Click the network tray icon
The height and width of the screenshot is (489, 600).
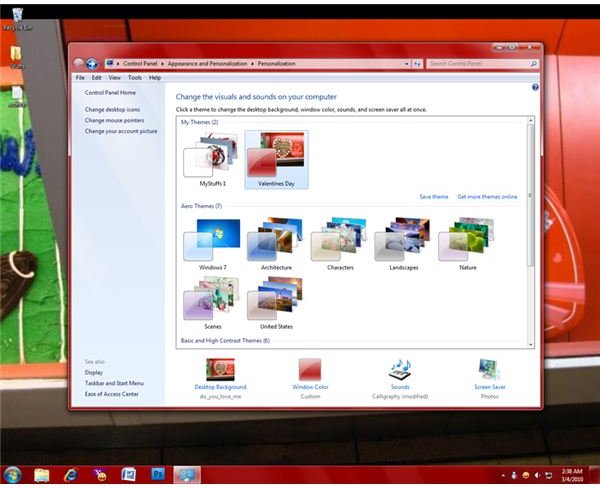click(x=548, y=475)
